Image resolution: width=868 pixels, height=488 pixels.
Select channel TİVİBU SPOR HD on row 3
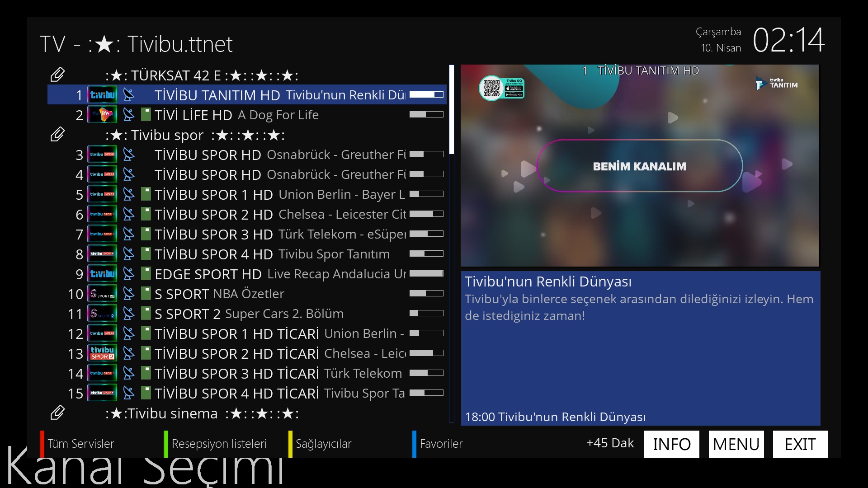point(247,155)
